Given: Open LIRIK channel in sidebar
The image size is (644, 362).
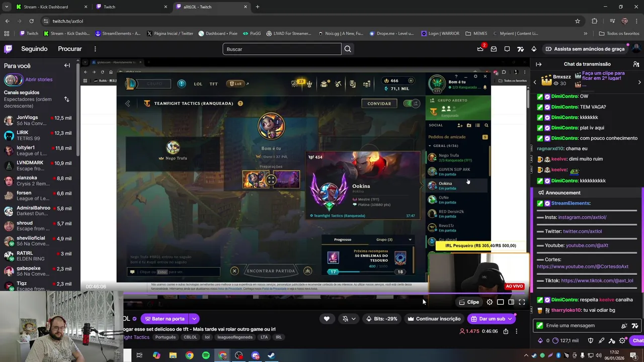Looking at the screenshot, I should (39, 135).
